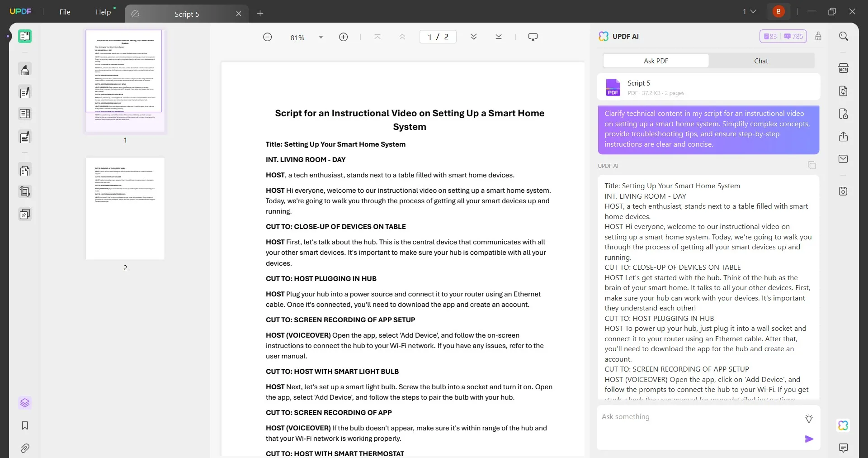Open the Crop Pages tool
Image resolution: width=868 pixels, height=458 pixels.
(25, 192)
